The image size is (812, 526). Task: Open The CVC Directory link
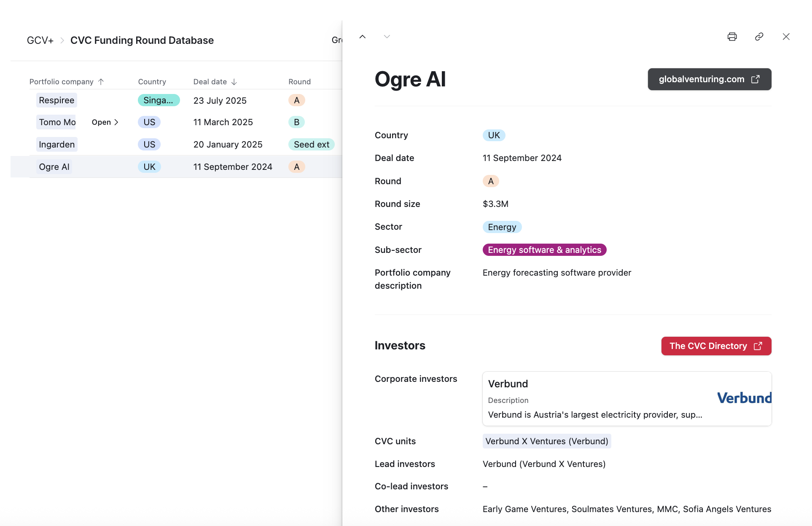coord(716,346)
